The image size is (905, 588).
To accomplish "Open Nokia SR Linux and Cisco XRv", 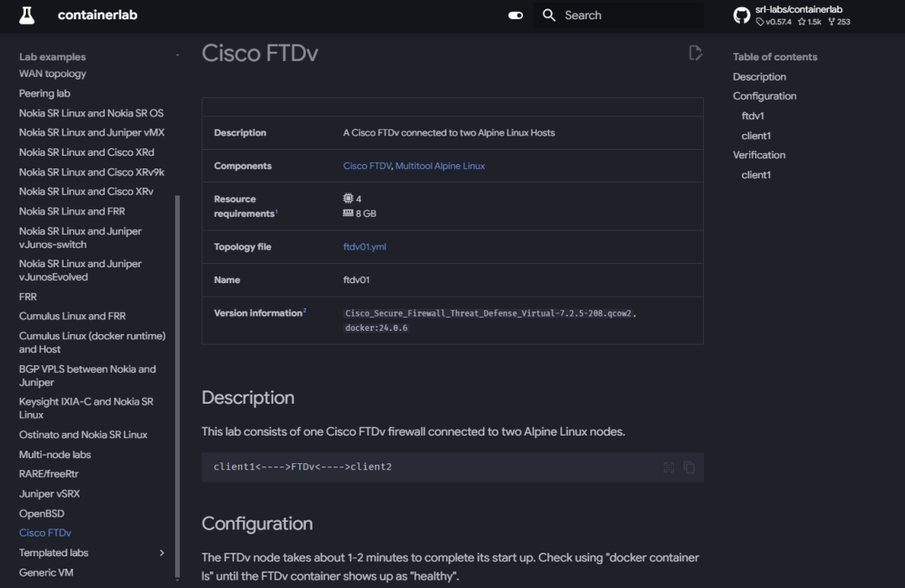I will click(x=86, y=192).
